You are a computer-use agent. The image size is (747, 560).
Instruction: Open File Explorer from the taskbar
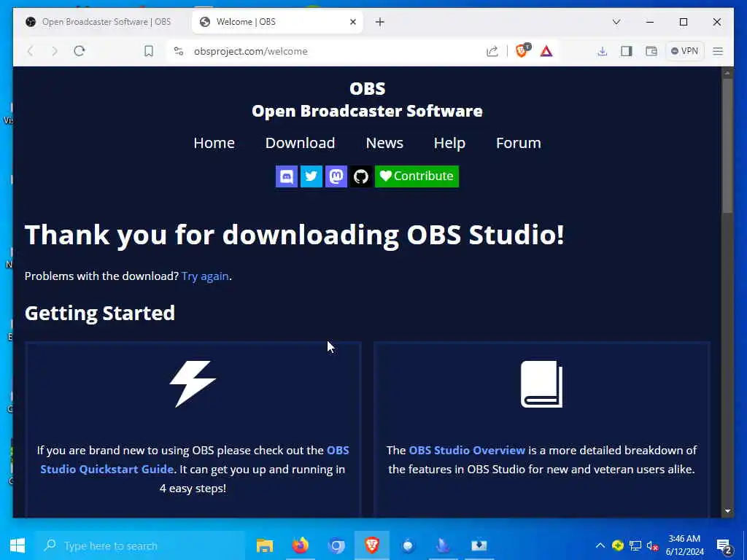(x=265, y=545)
